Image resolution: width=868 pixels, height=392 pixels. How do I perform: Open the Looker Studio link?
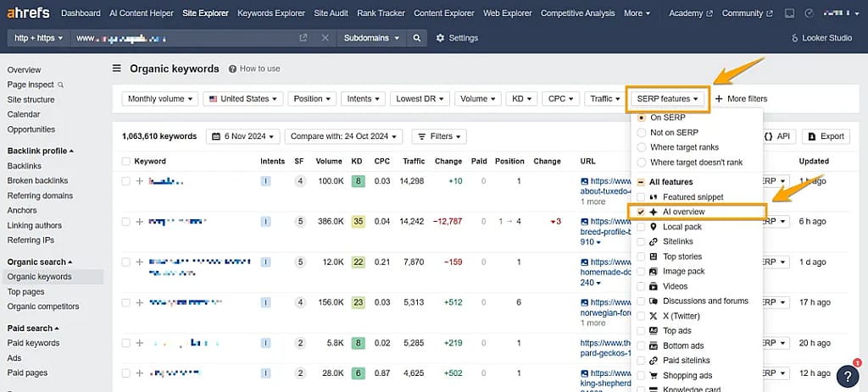(x=822, y=38)
